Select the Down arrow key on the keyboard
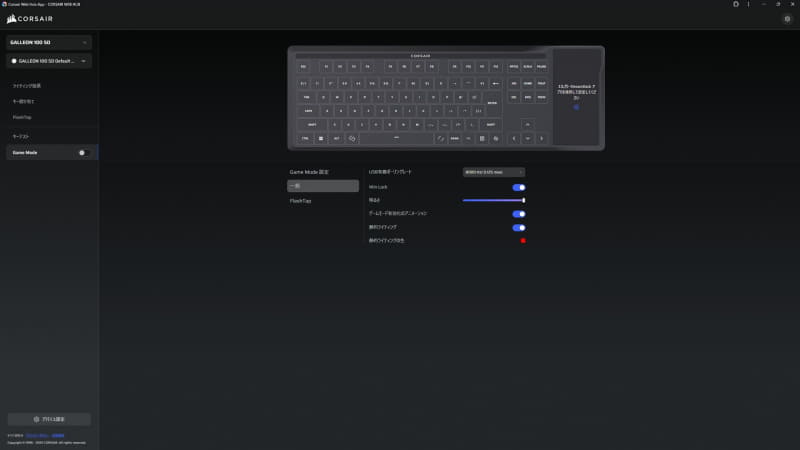Screen dimensions: 800x450 click(528, 138)
